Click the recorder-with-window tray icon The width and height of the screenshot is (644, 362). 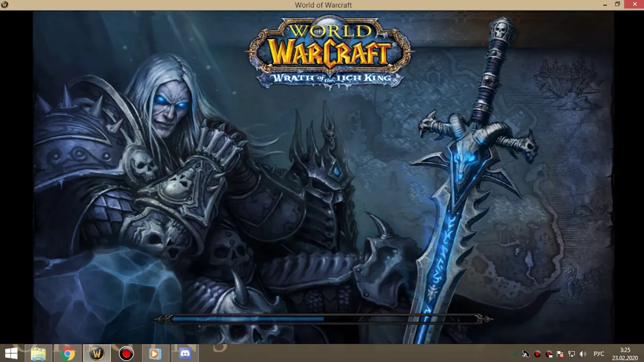pyautogui.click(x=549, y=354)
